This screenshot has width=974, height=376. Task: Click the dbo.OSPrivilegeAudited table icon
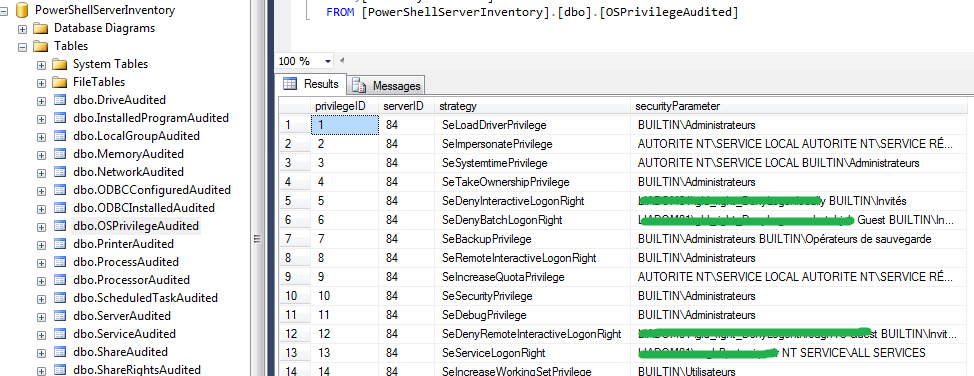(x=60, y=226)
